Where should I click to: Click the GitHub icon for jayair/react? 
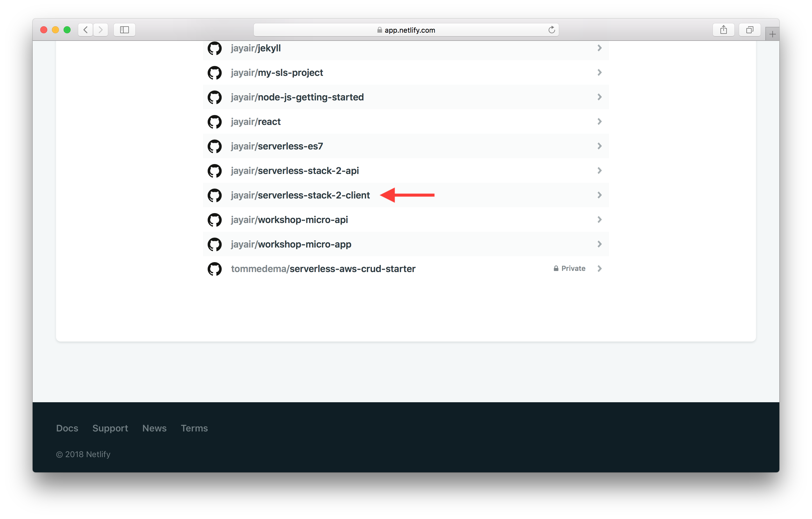[214, 121]
